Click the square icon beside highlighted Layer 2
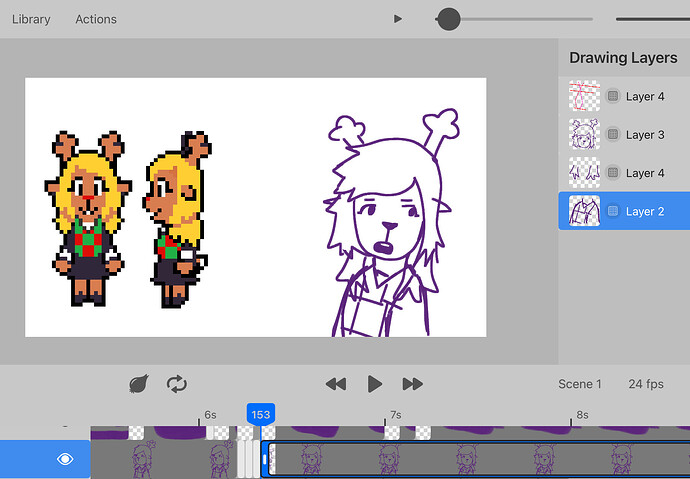The height and width of the screenshot is (479, 690). pyautogui.click(x=613, y=211)
